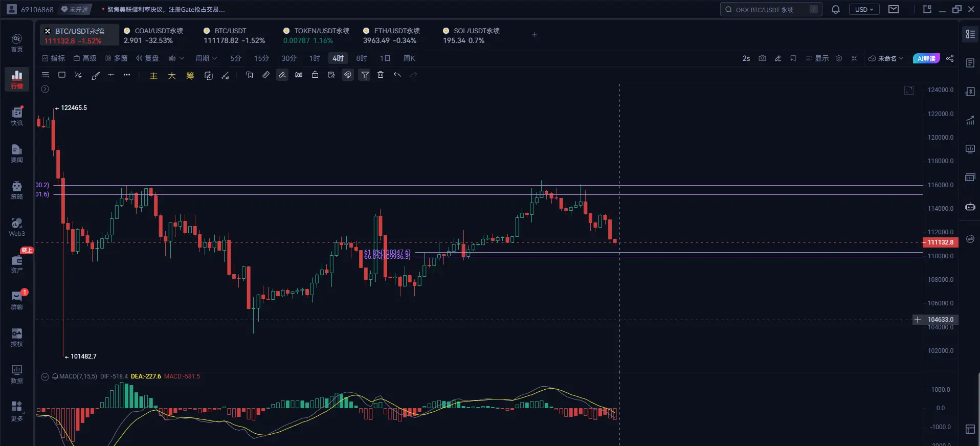Screen dimensions: 980x446
Task: Open the 要闻 headlines section
Action: pyautogui.click(x=17, y=153)
